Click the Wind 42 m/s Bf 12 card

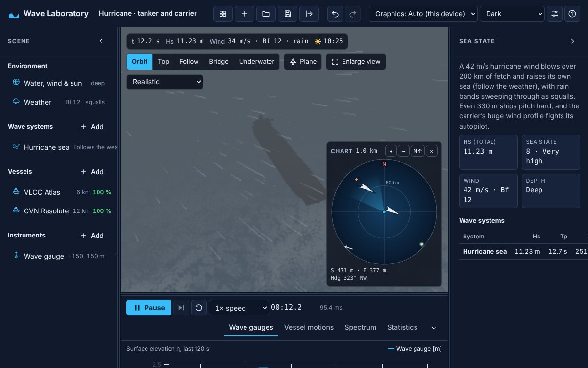(x=488, y=191)
